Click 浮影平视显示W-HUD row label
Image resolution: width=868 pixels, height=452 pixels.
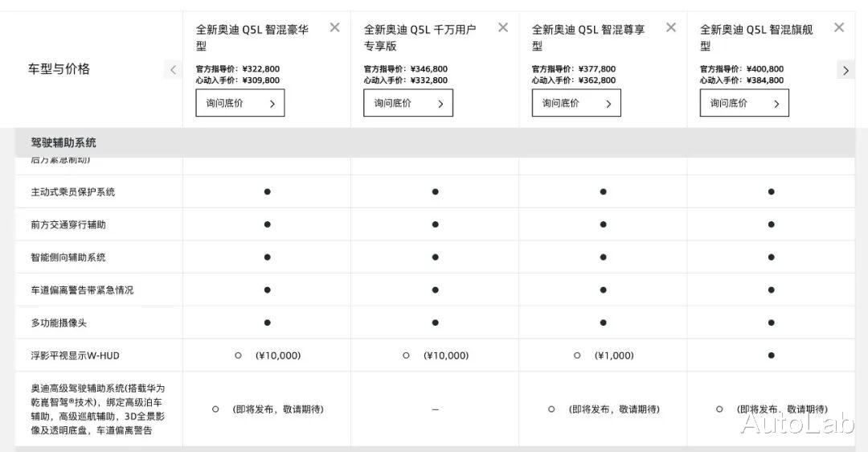(75, 355)
